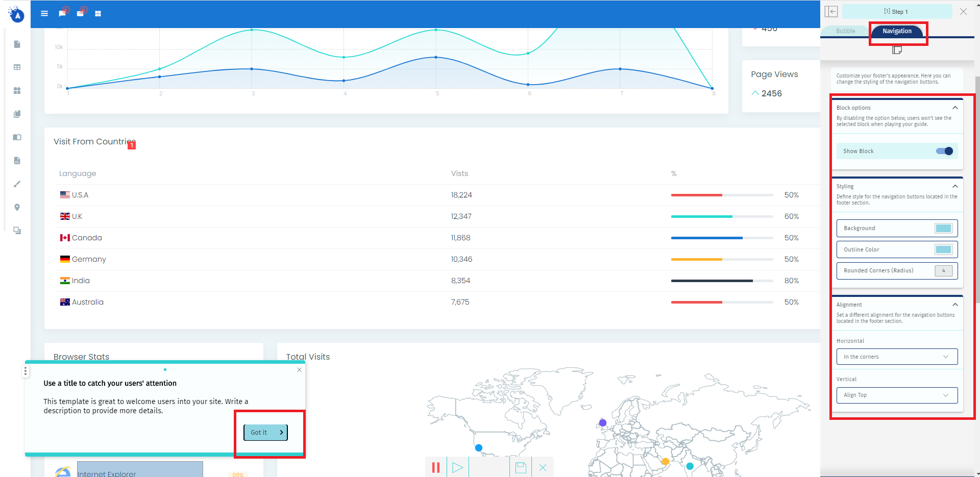This screenshot has height=477, width=980.
Task: Click the Rounded Corners radius field
Action: (x=943, y=271)
